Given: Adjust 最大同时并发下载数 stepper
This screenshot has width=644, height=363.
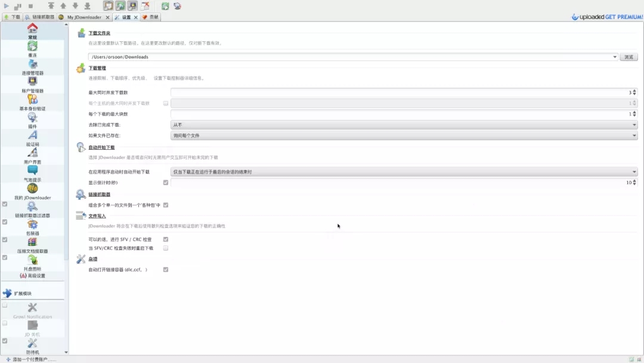Looking at the screenshot, I should pyautogui.click(x=634, y=93).
